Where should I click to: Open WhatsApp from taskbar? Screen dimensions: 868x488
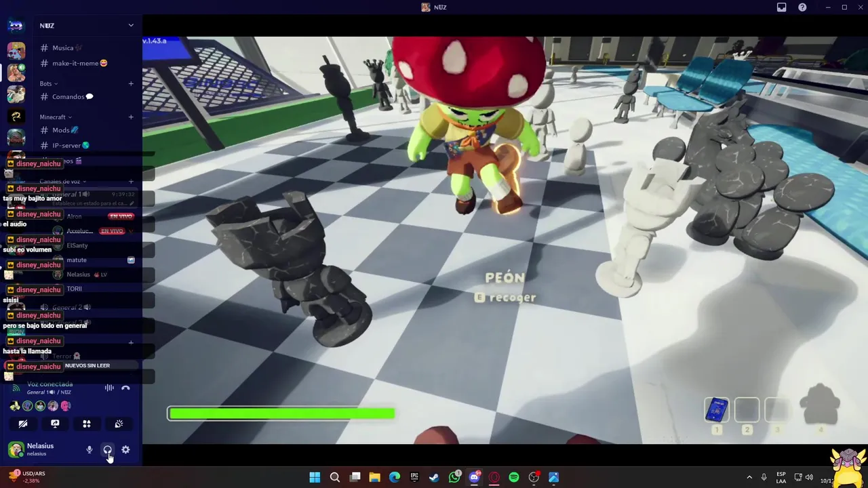tap(454, 477)
